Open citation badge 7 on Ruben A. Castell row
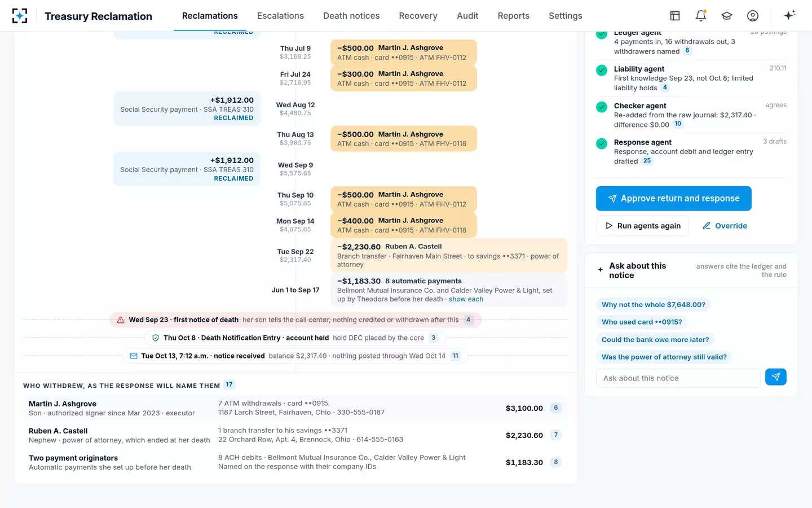812x508 pixels. tap(556, 435)
